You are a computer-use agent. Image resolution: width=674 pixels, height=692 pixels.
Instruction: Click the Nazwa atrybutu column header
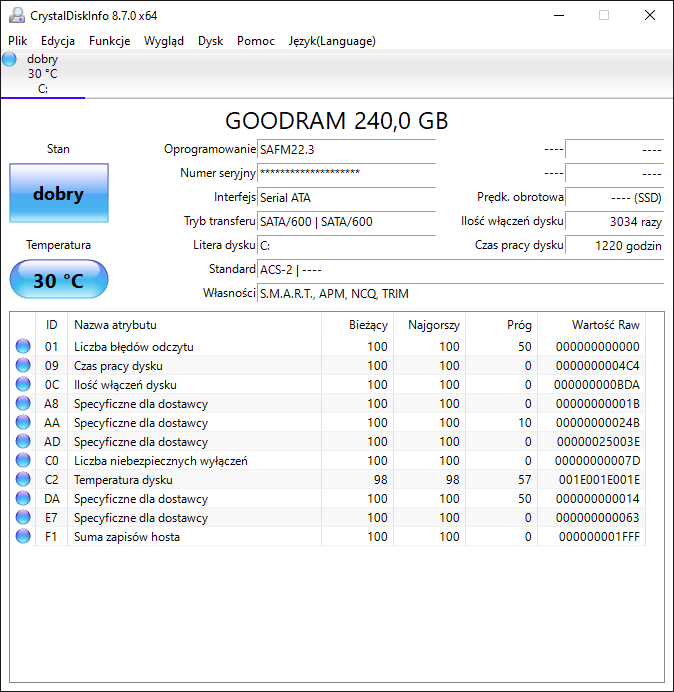[194, 325]
